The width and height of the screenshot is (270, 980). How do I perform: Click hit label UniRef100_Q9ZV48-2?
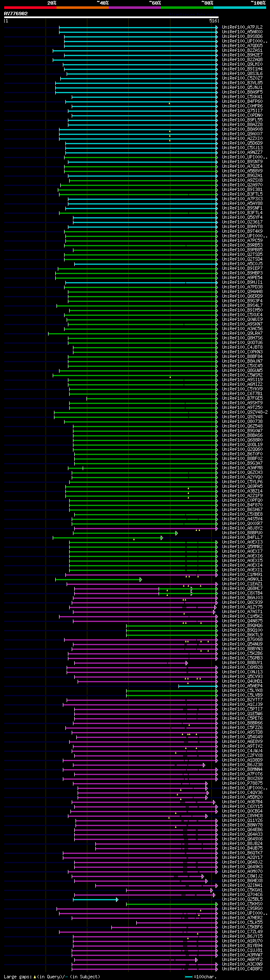point(245,412)
